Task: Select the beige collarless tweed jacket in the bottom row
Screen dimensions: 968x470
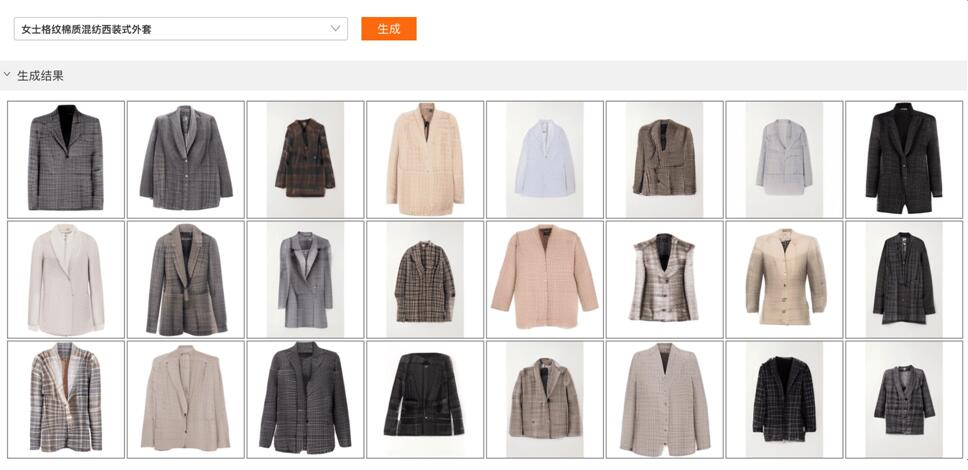Action: pos(664,400)
